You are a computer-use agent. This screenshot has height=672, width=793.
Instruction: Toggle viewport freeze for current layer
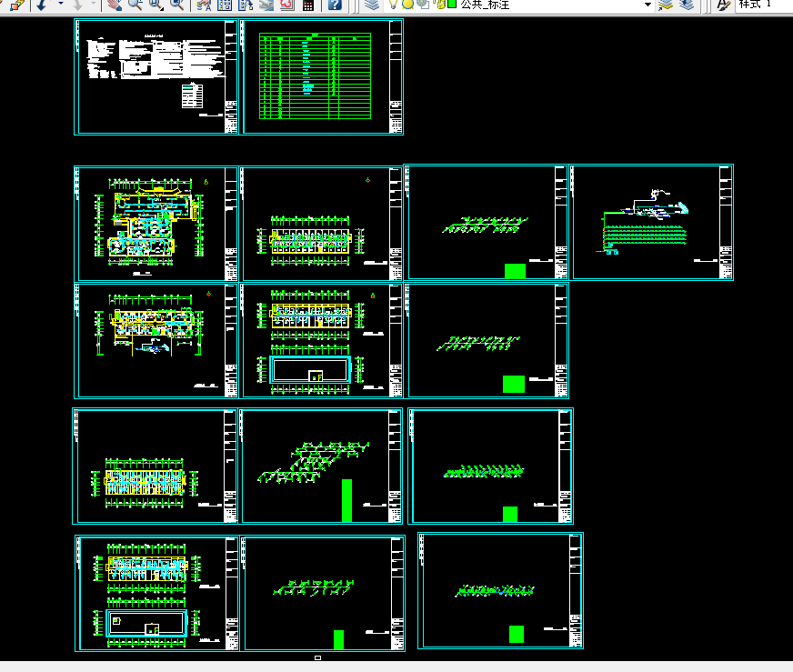click(423, 5)
